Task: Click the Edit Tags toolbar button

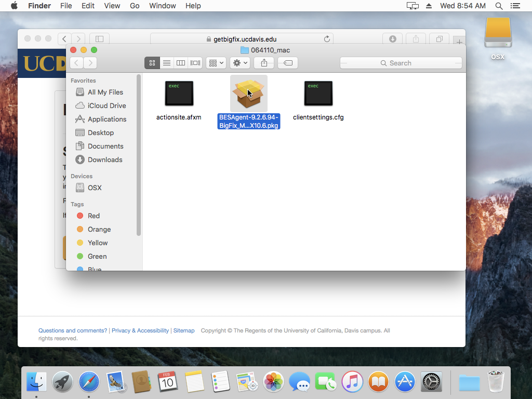Action: point(288,63)
